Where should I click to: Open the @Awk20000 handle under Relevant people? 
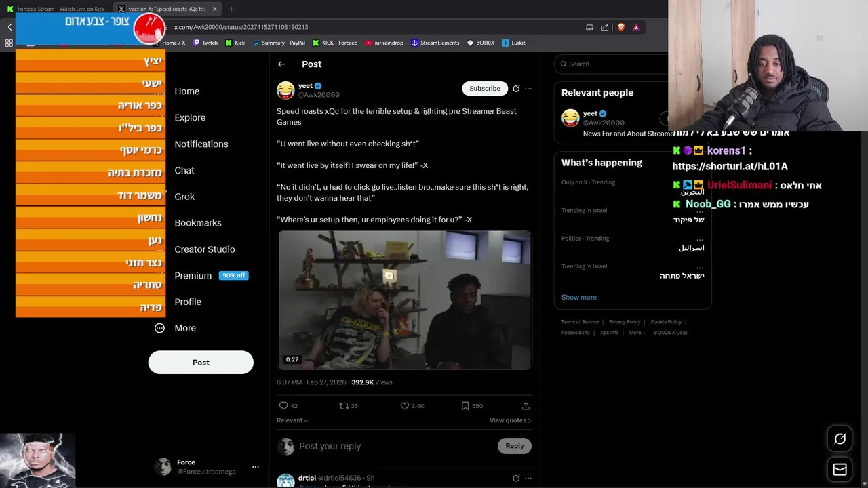[x=604, y=123]
